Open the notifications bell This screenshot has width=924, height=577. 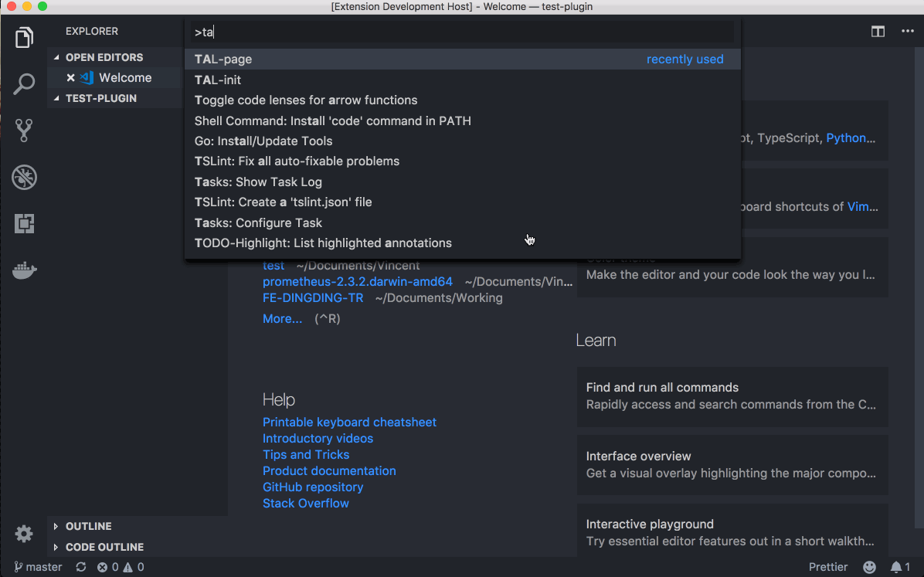pos(900,567)
